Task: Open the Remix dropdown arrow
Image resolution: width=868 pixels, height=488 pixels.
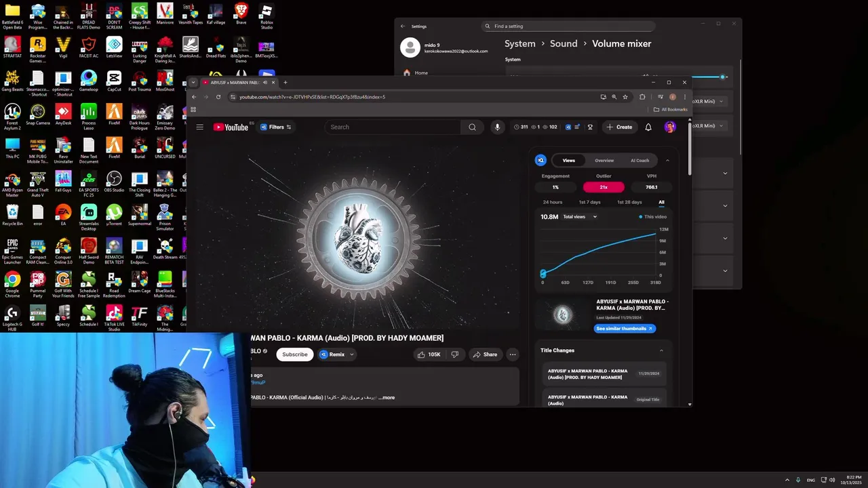Action: click(351, 354)
